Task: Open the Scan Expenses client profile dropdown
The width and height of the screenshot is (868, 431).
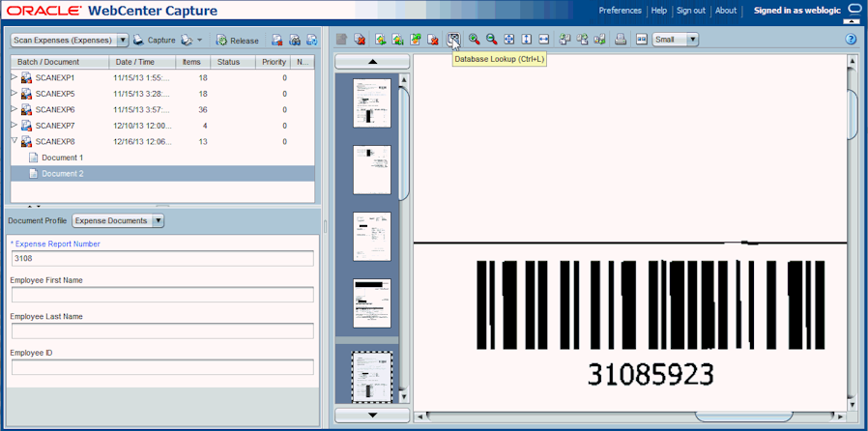Action: 123,41
